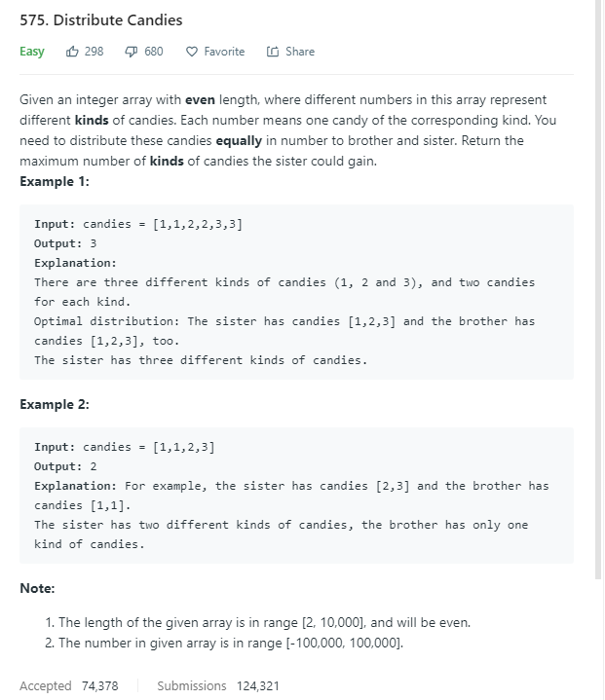605x700 pixels.
Task: Click the thumbs-up like icon
Action: pyautogui.click(x=72, y=52)
